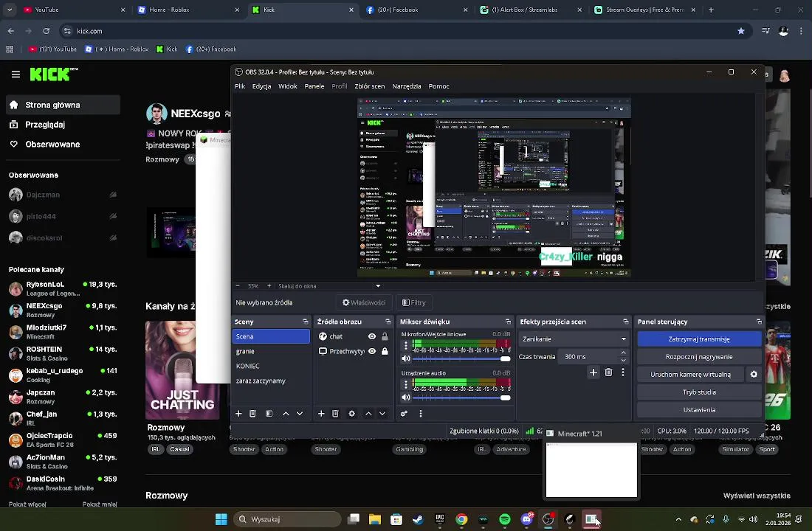
Task: Open Panele menu in OBS
Action: (314, 86)
